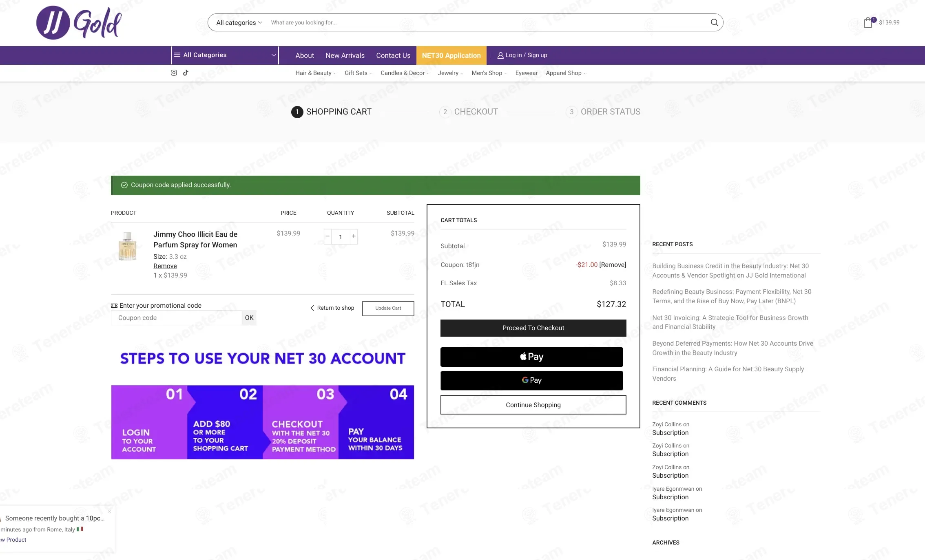Open the TikTok social link
Viewport: 925px width, 560px height.
[x=186, y=73]
